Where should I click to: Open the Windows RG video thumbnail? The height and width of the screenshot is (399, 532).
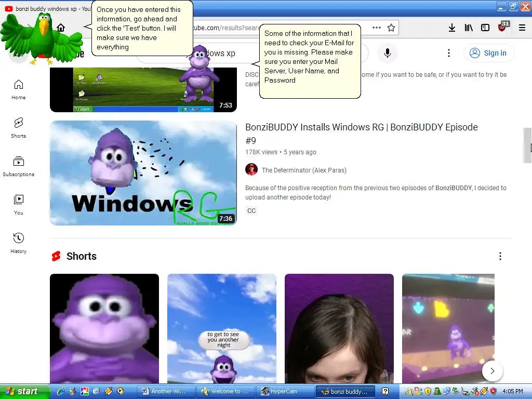(x=143, y=173)
